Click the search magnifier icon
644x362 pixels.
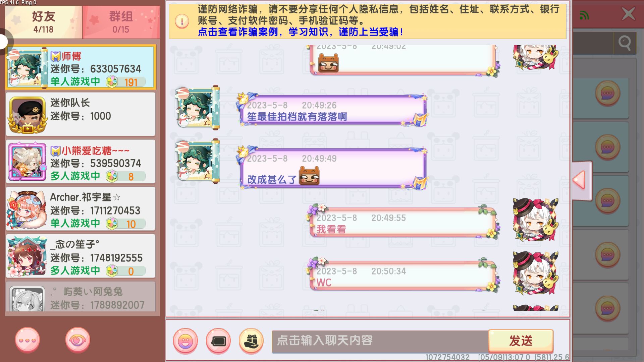pos(625,43)
